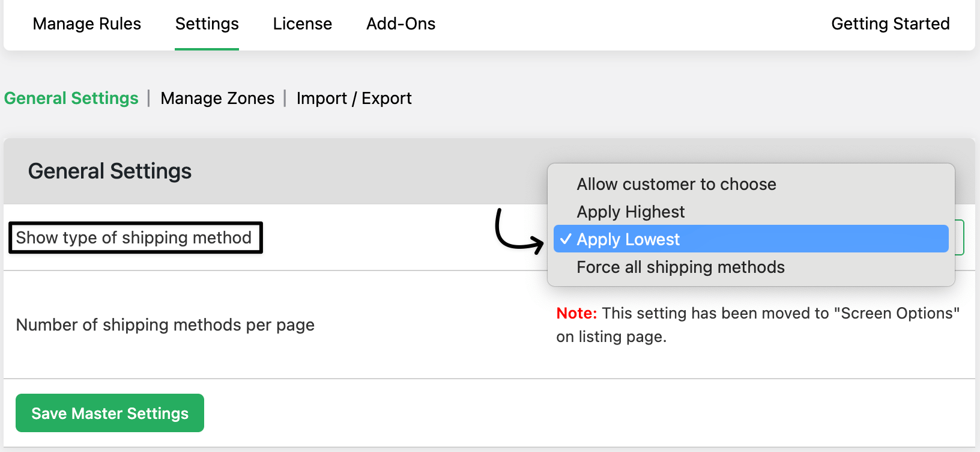980x452 pixels.
Task: Select 'Force all shipping methods' option
Action: 751,267
